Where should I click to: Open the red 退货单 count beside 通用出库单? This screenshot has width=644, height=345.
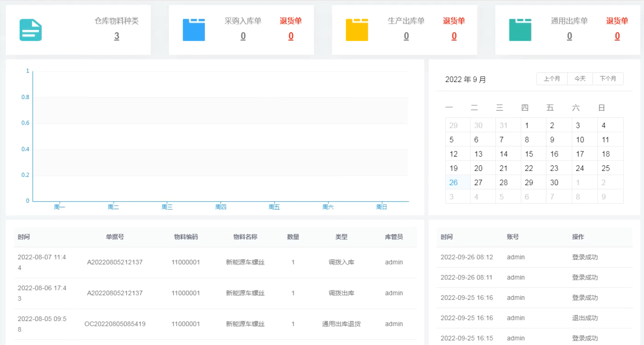point(617,36)
